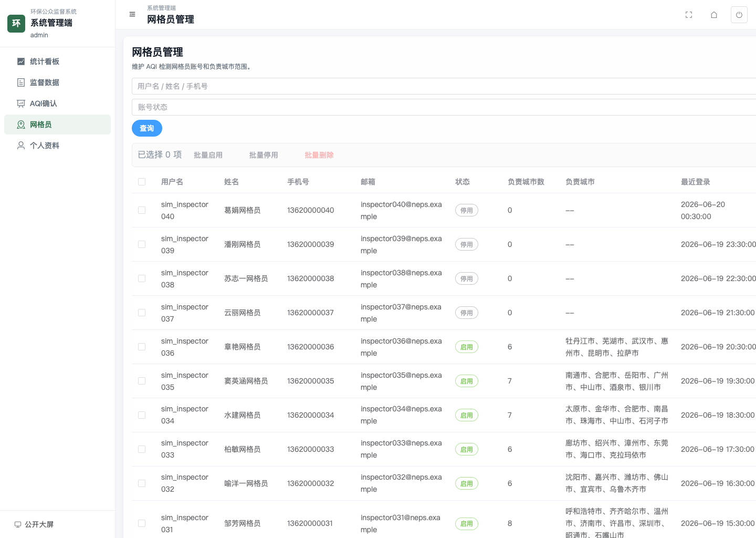Open 个人资料 menu item
The image size is (756, 538).
[58, 146]
